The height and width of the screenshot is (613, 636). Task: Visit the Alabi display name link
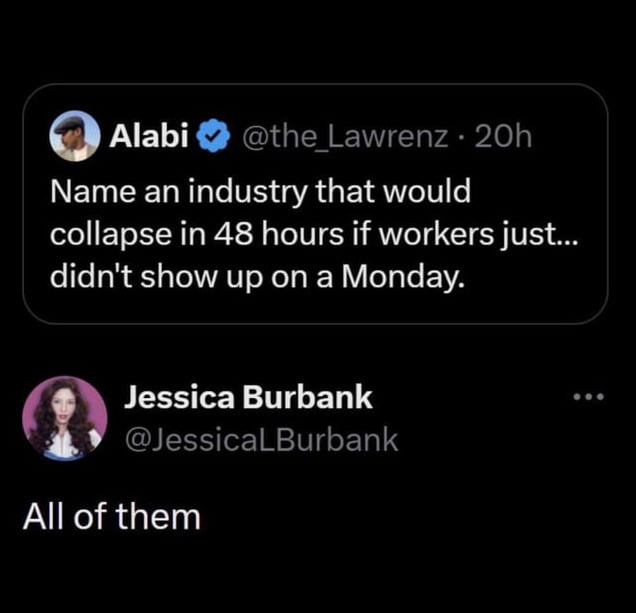tap(149, 136)
